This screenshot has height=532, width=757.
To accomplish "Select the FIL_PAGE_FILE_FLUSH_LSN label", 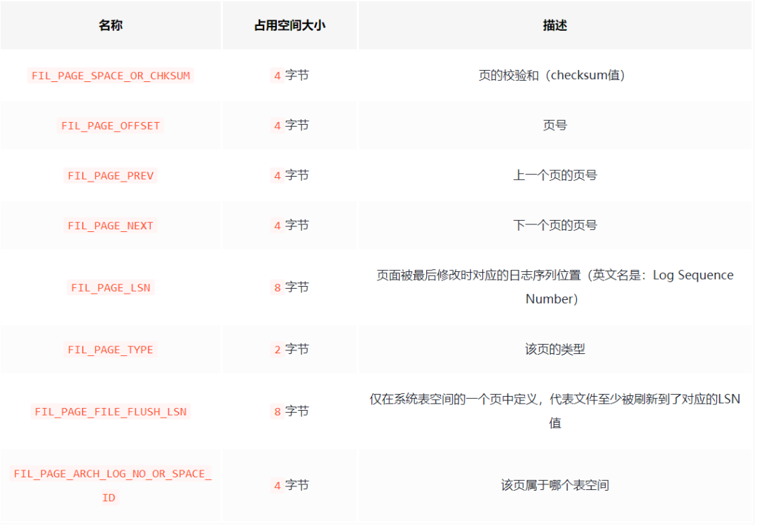I will pyautogui.click(x=110, y=411).
